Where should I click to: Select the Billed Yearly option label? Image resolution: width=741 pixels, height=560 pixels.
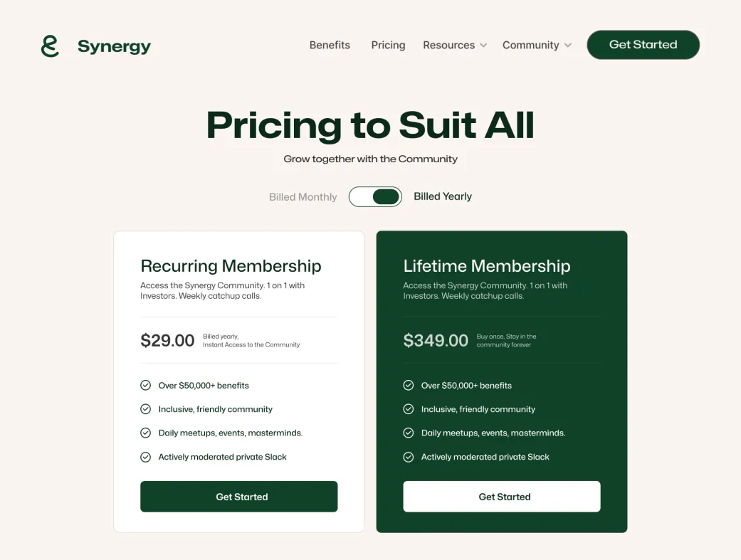click(x=443, y=196)
